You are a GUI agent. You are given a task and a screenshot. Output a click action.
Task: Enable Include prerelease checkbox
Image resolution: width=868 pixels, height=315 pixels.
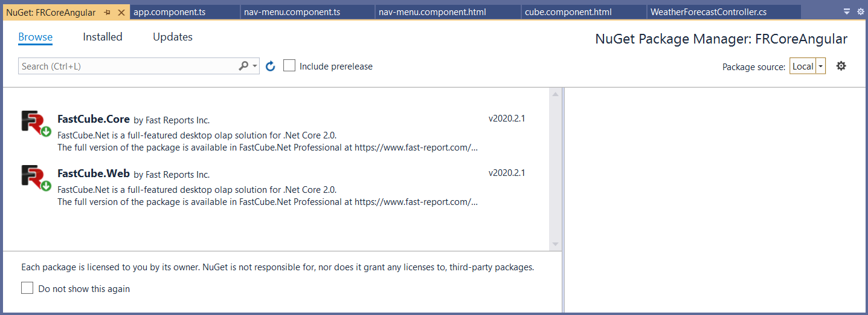[x=289, y=65]
